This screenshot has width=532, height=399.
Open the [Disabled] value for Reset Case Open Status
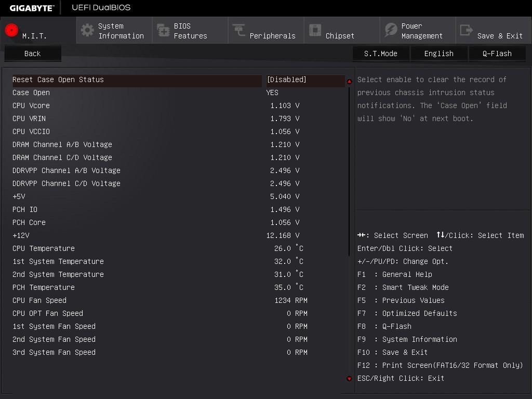pyautogui.click(x=287, y=79)
